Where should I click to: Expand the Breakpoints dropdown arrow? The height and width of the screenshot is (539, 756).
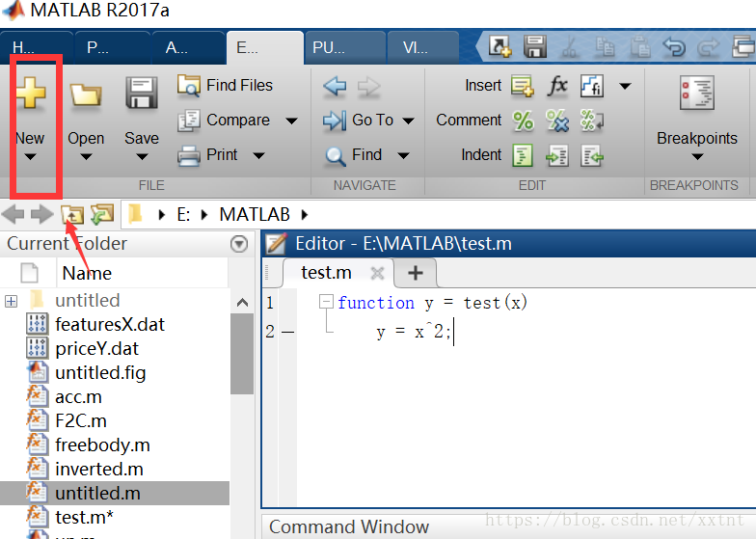[x=697, y=156]
